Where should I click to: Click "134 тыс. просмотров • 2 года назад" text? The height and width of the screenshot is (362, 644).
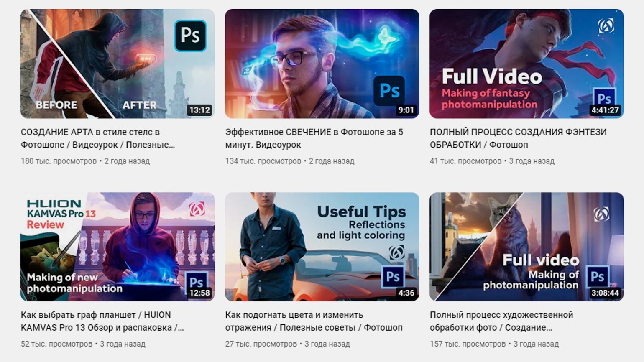click(x=290, y=161)
